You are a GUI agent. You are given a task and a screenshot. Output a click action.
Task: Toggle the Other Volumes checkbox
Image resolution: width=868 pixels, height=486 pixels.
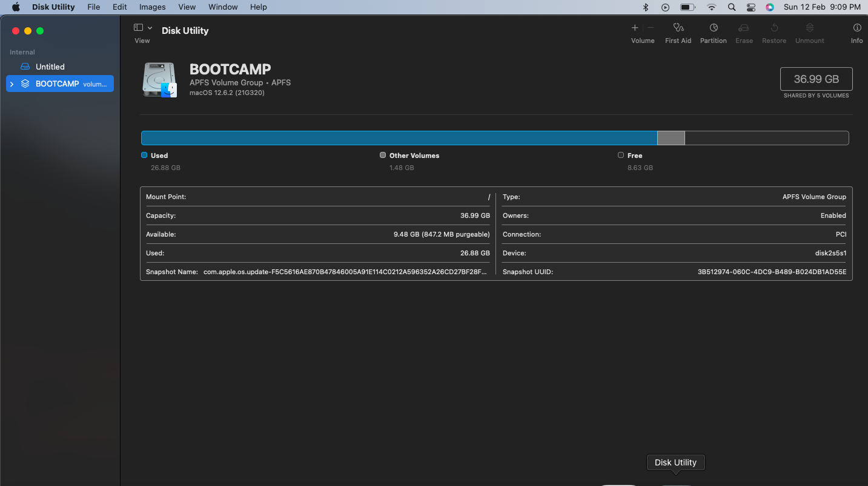click(382, 155)
